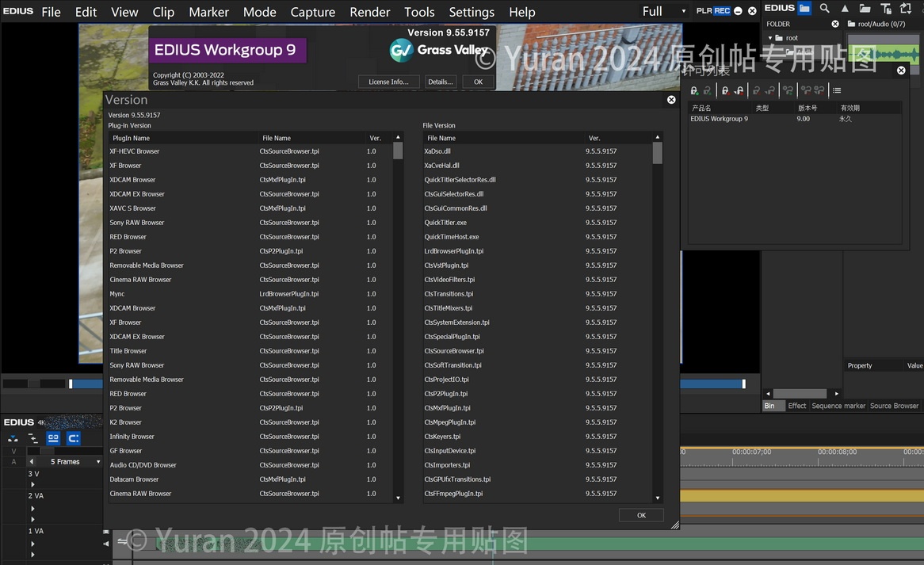Image resolution: width=924 pixels, height=565 pixels.
Task: Click the player minimize circle icon
Action: coord(738,10)
